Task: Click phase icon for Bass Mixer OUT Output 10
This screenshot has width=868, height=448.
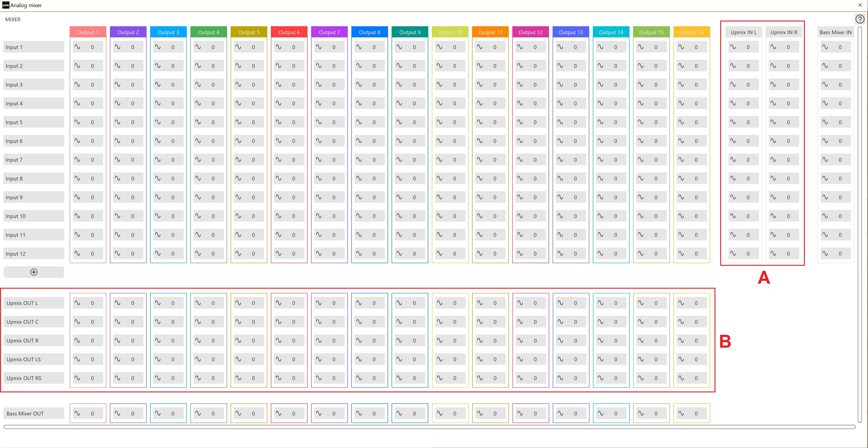Action: (x=439, y=413)
